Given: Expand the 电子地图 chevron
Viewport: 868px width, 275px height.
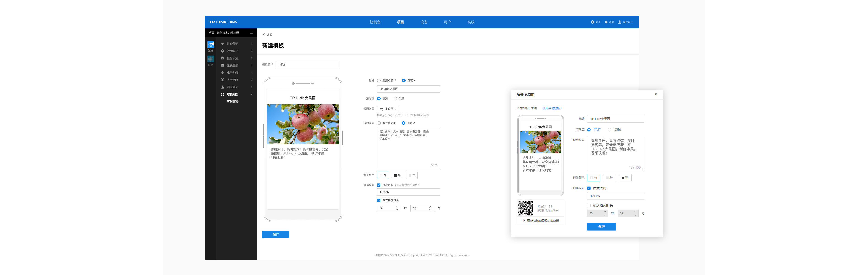Looking at the screenshot, I should pos(252,73).
